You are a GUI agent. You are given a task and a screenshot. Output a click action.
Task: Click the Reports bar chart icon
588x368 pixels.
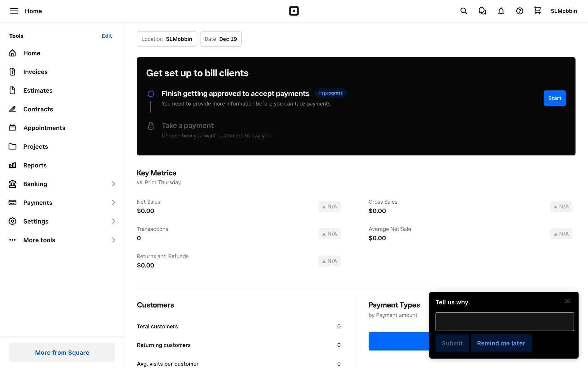(x=13, y=165)
